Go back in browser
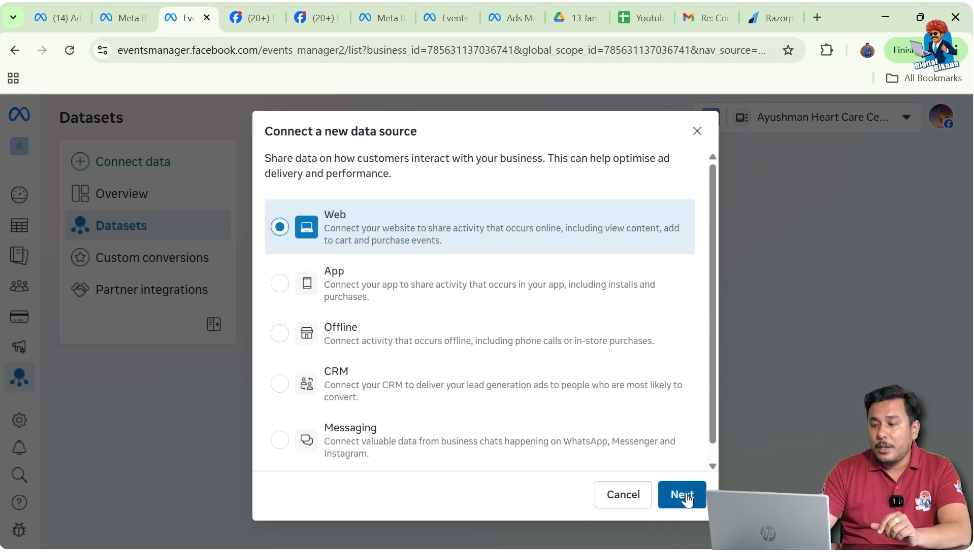Image resolution: width=974 pixels, height=552 pixels. click(15, 50)
